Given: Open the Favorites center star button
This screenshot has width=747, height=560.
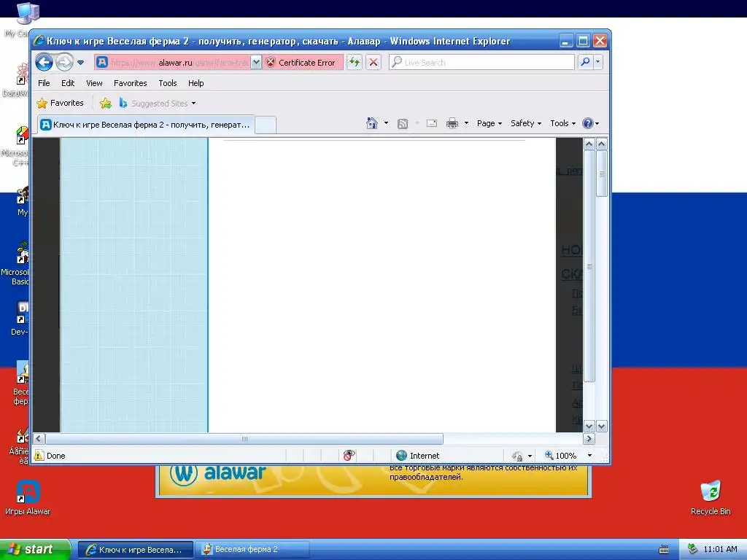Looking at the screenshot, I should [61, 103].
